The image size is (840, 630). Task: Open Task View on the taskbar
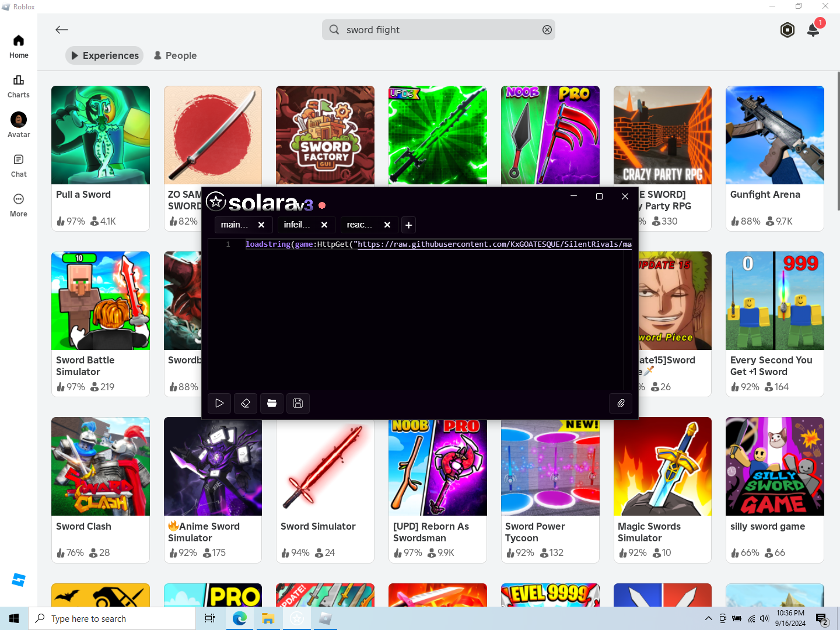[x=210, y=618]
